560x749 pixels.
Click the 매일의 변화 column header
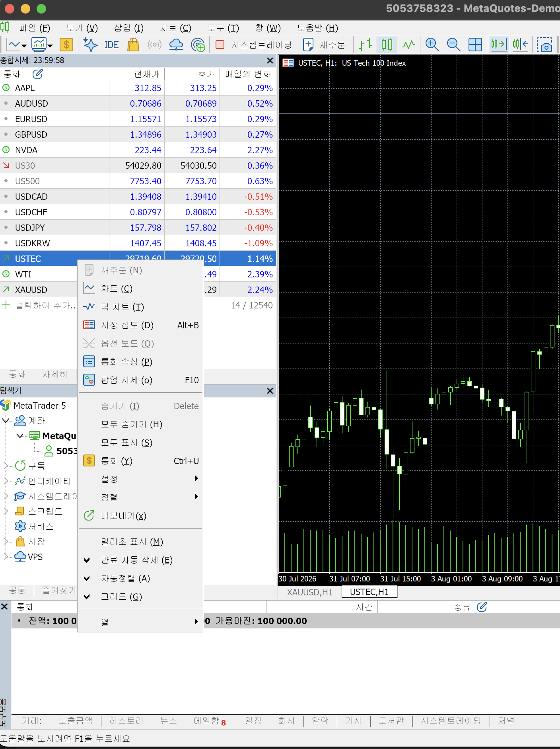pyautogui.click(x=248, y=74)
